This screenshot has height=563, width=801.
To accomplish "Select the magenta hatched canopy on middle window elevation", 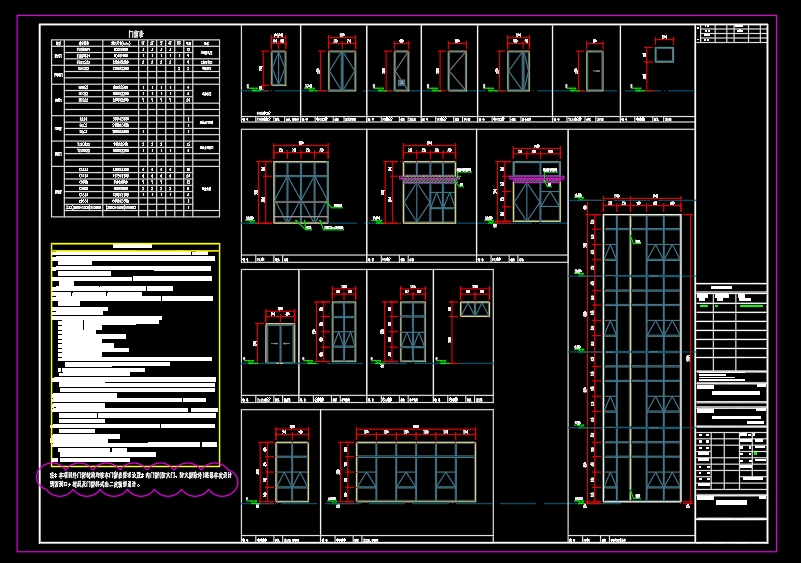I will coord(430,178).
